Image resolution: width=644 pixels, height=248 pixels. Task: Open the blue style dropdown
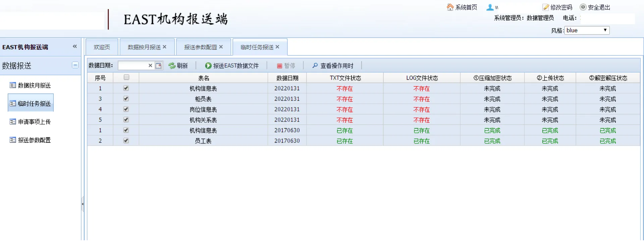587,30
